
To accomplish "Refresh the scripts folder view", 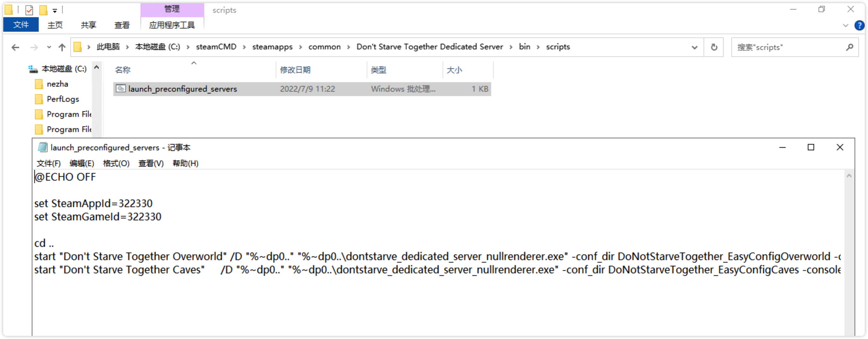I will coord(714,47).
